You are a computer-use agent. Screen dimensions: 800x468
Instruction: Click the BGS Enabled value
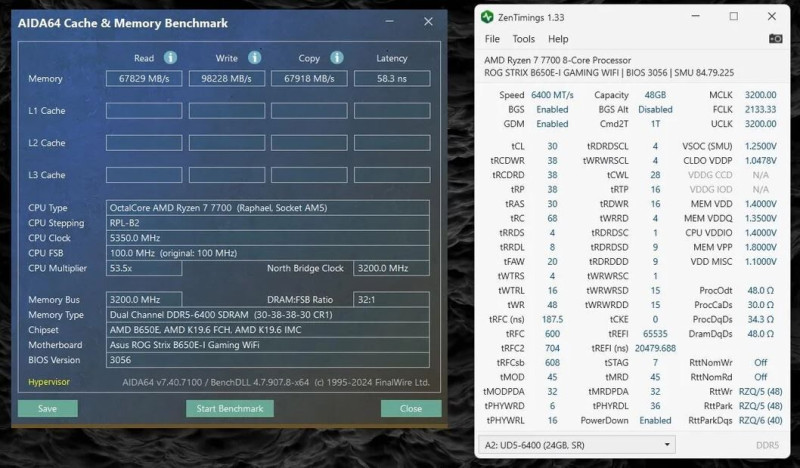[552, 109]
